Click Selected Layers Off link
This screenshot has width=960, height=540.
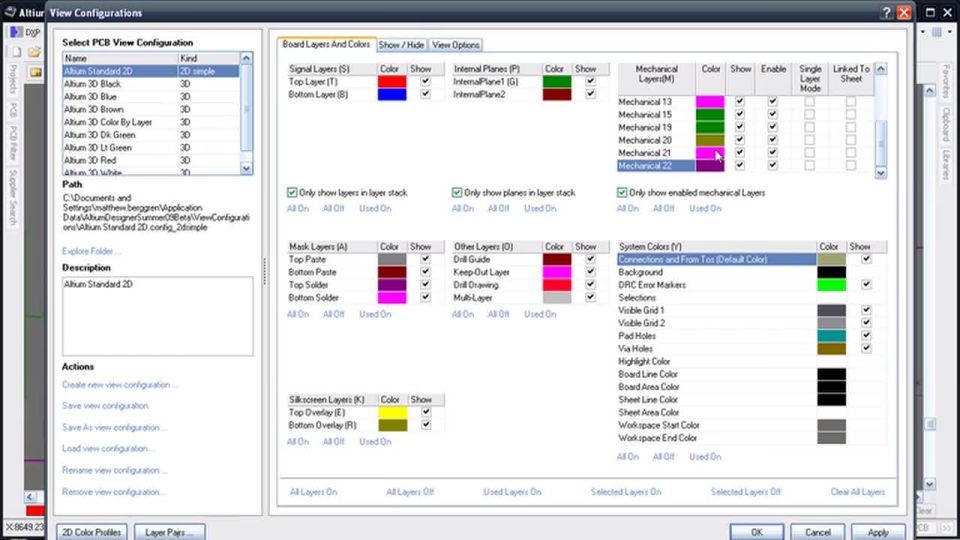pyautogui.click(x=746, y=492)
